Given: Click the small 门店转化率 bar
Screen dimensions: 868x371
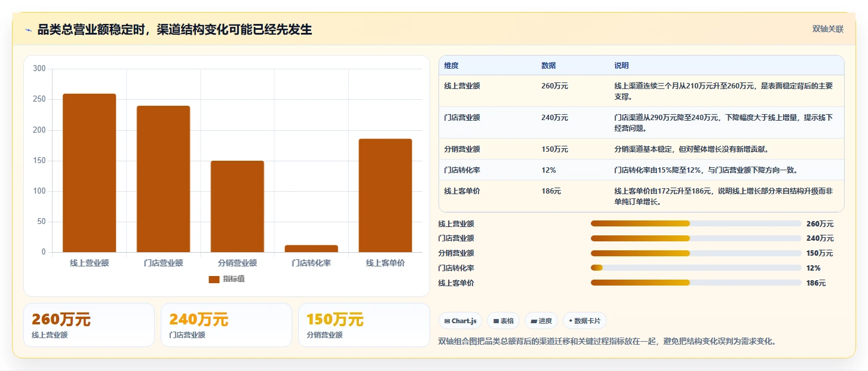Looking at the screenshot, I should [311, 249].
